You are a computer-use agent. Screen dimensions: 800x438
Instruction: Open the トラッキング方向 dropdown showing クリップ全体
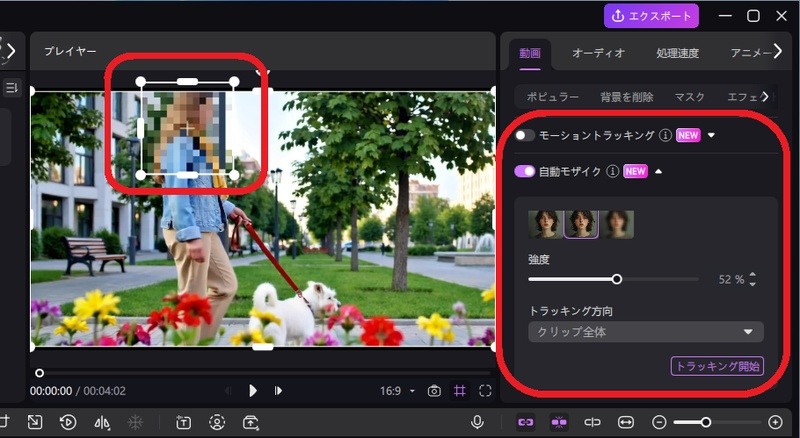[645, 332]
